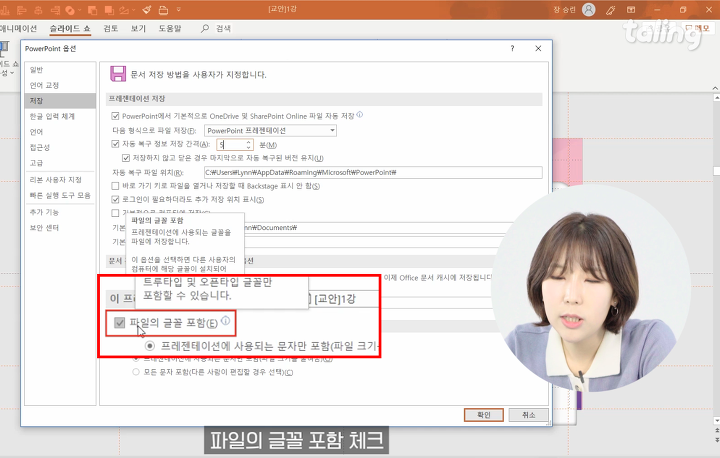Select 고급 category in options sidebar
Screen dimensions: 720x458
click(x=60, y=163)
